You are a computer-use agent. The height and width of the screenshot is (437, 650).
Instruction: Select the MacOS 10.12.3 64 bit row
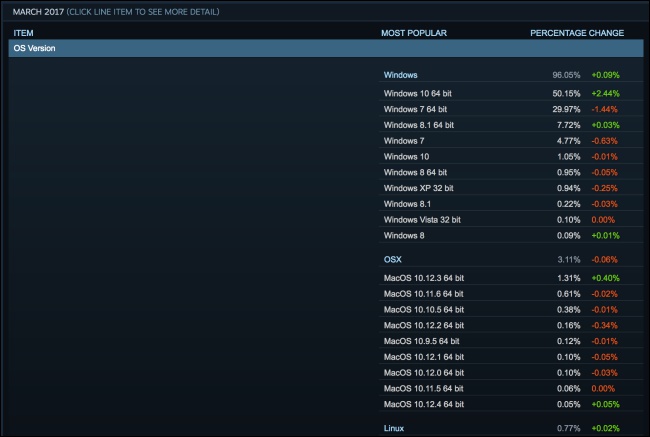tap(511, 278)
